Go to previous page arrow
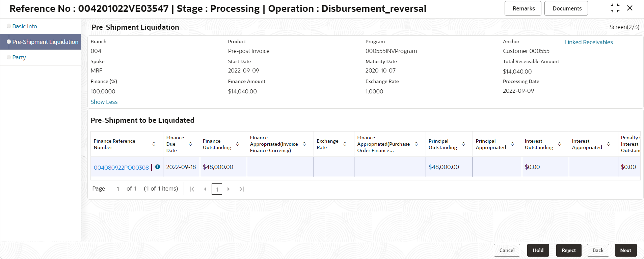Viewport: 644px width, 259px height. pyautogui.click(x=205, y=189)
